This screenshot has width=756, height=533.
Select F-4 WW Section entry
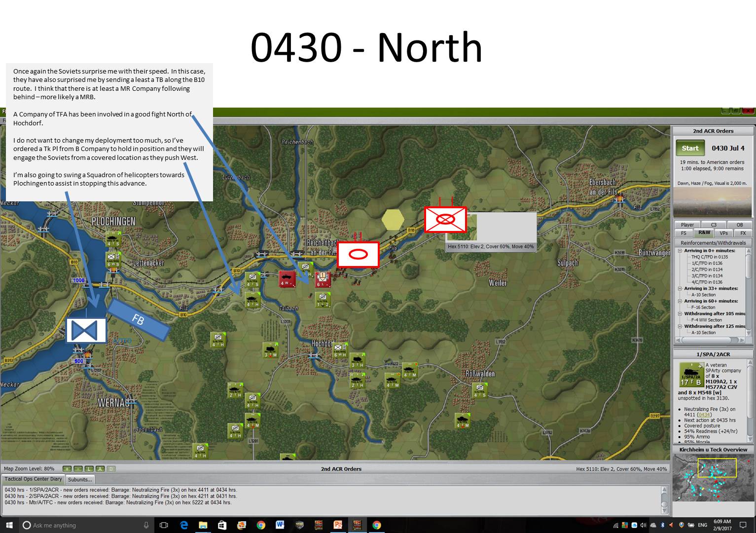706,320
